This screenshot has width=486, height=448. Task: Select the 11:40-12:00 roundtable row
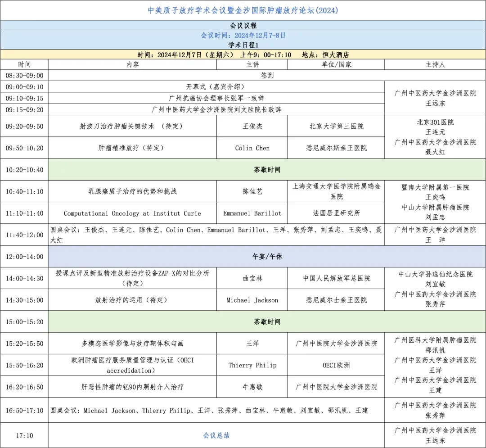coord(216,235)
